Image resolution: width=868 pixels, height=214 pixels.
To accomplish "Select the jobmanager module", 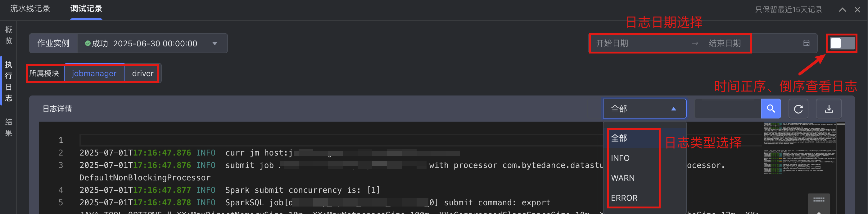I will point(94,73).
